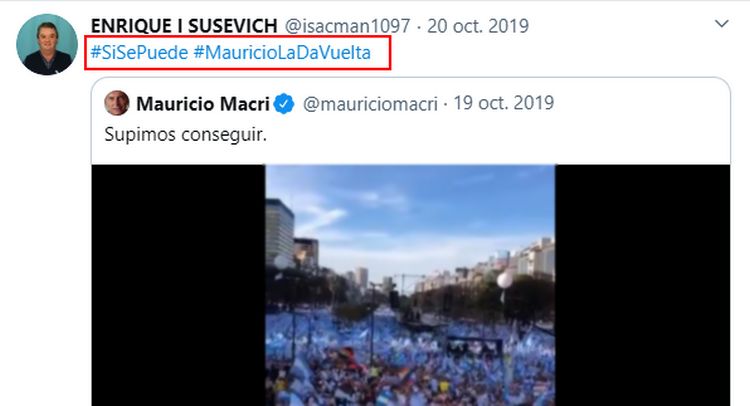Click the right black bar of video

click(642, 285)
